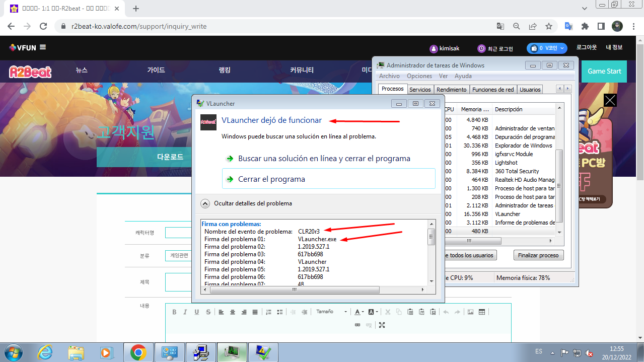
Task: Click 로그아웃 logout link
Action: [x=587, y=47]
